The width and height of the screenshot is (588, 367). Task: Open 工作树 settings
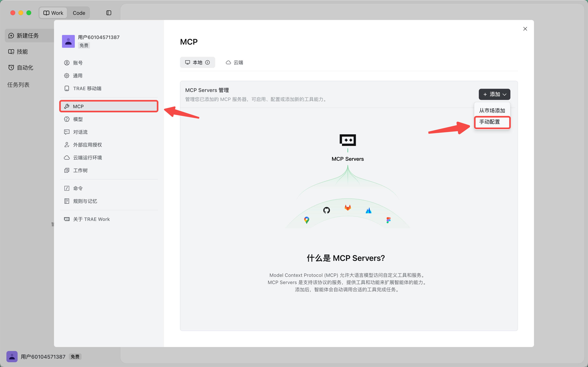pos(109,170)
